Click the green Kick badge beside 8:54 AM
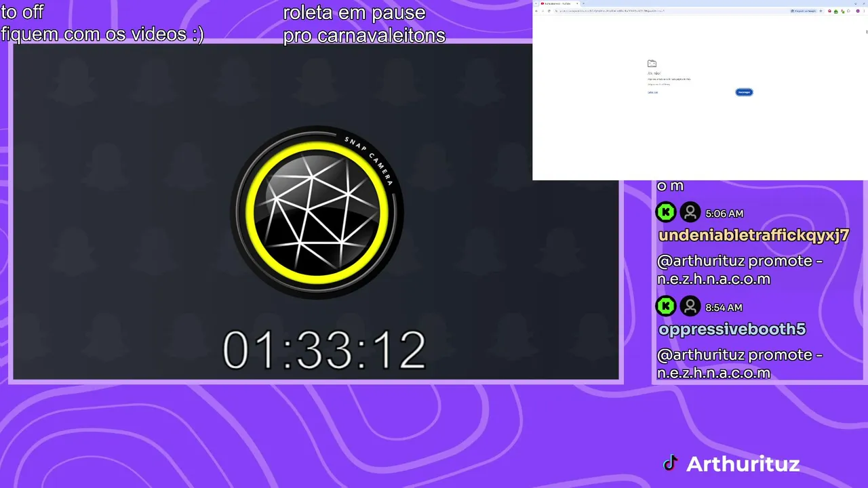The height and width of the screenshot is (488, 868). point(666,306)
